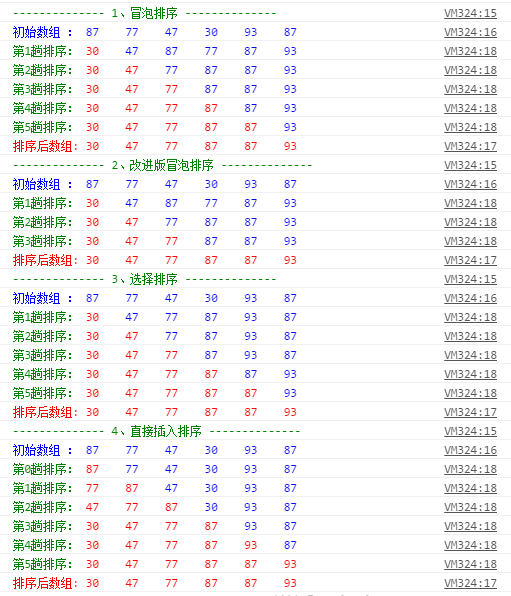Click 排序后数组 label in section 1
This screenshot has width=511, height=596.
click(45, 146)
